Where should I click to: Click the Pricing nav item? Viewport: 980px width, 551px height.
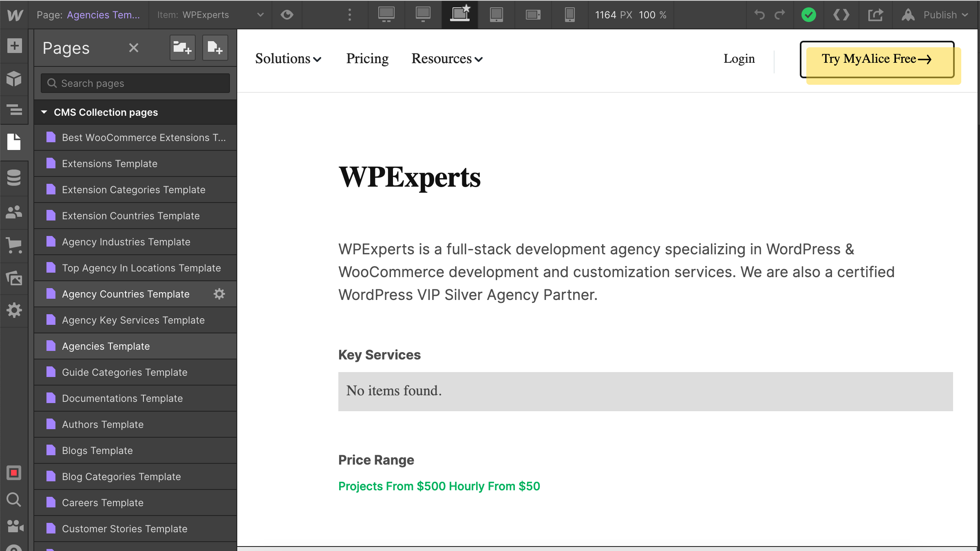pos(367,59)
